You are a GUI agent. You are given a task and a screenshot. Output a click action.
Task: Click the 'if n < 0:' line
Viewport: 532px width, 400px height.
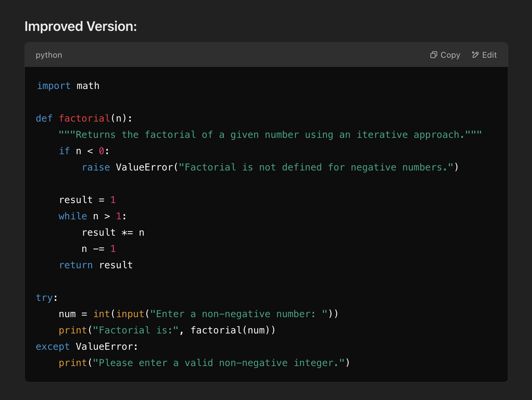tap(84, 151)
